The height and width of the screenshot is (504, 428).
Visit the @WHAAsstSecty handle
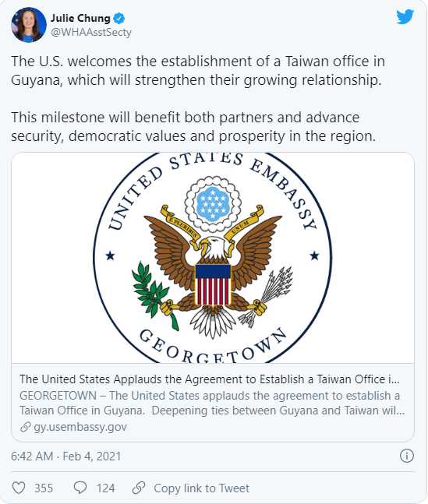point(91,33)
